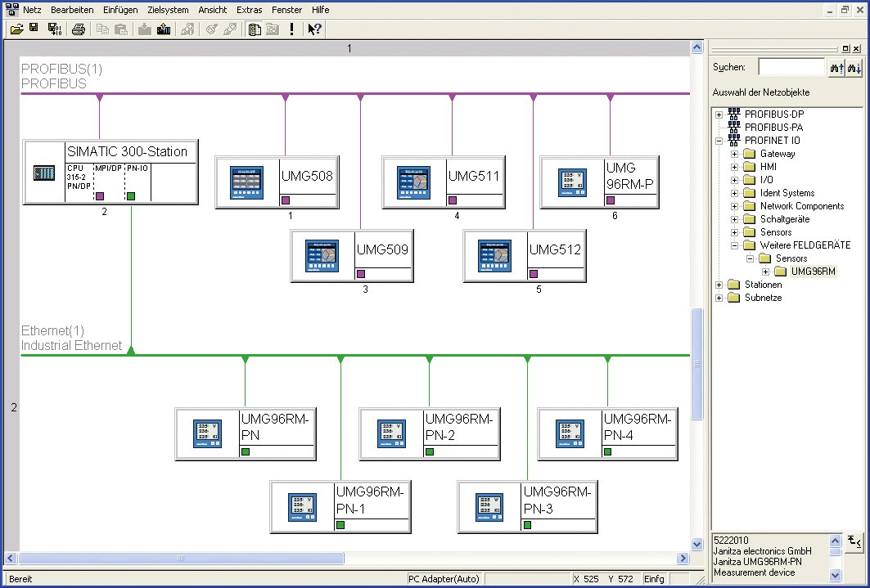Click the Upload to PG toolbar icon

coord(163,29)
